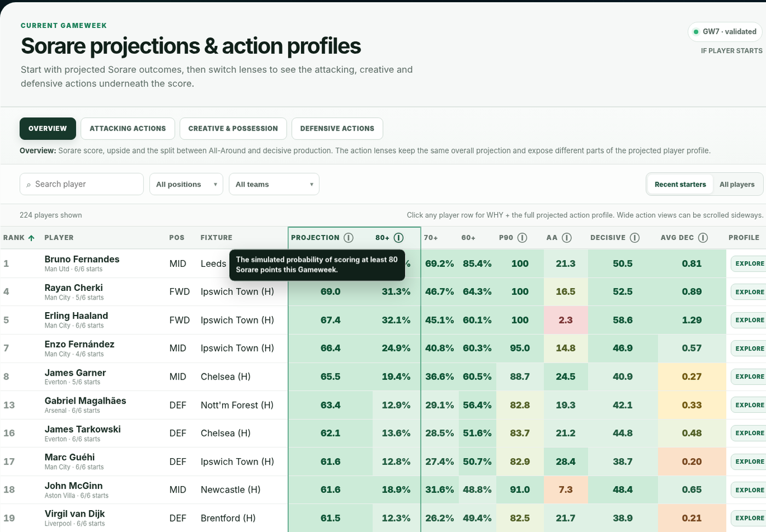The image size is (766, 532).
Task: Sort by the 60+ column header
Action: tap(468, 238)
